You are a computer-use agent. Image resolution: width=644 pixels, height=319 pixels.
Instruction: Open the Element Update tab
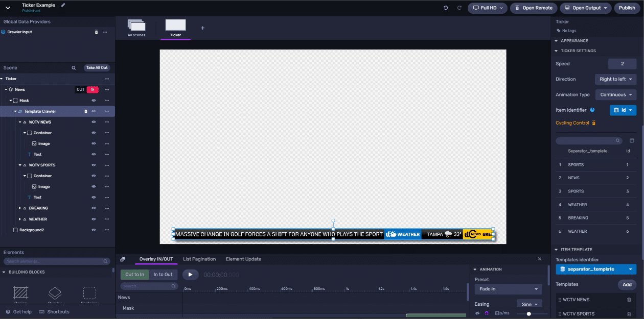click(243, 259)
